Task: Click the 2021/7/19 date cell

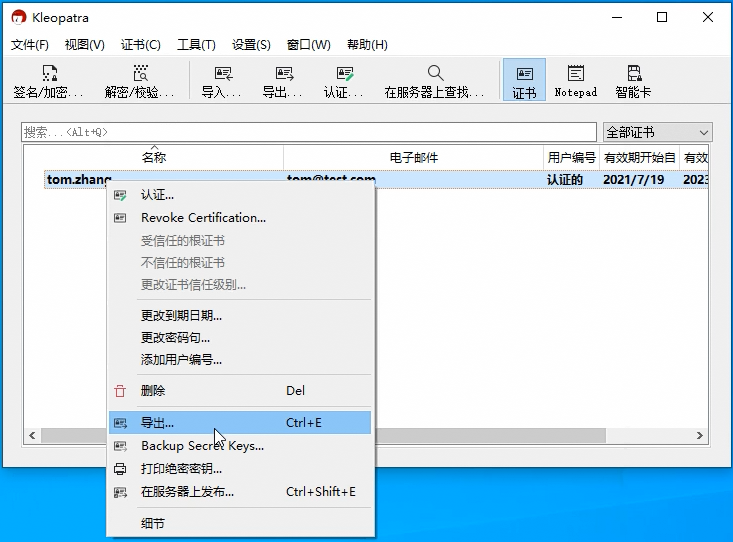Action: 633,180
